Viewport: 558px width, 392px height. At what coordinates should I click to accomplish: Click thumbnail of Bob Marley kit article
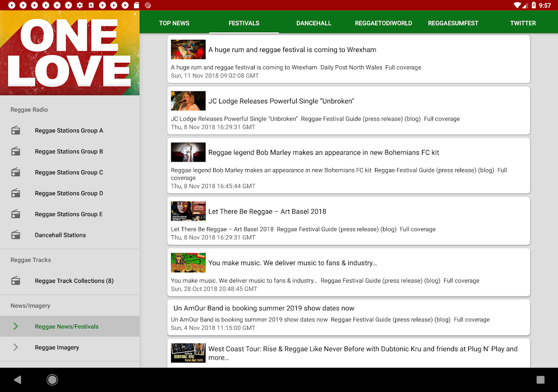[x=188, y=152]
